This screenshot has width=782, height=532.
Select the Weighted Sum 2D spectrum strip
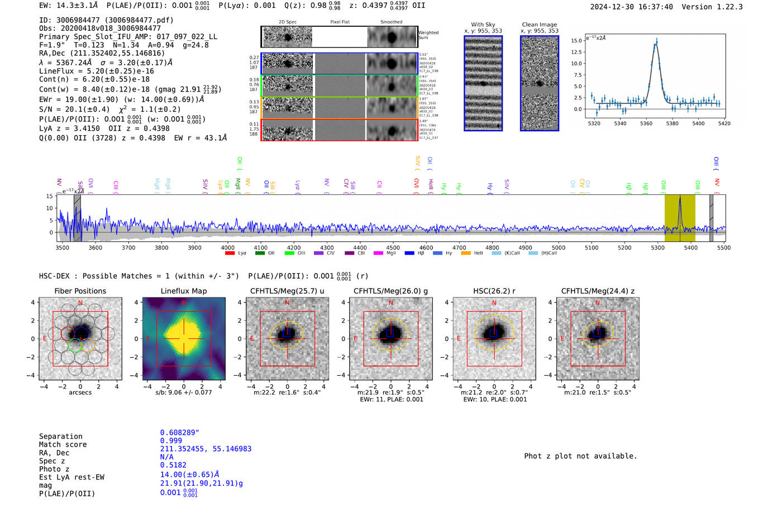(339, 37)
